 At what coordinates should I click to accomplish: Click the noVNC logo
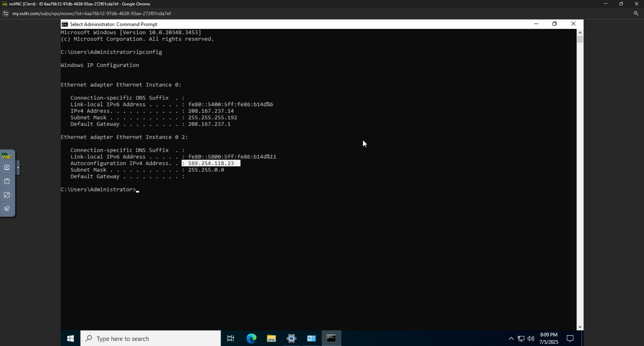(7, 156)
